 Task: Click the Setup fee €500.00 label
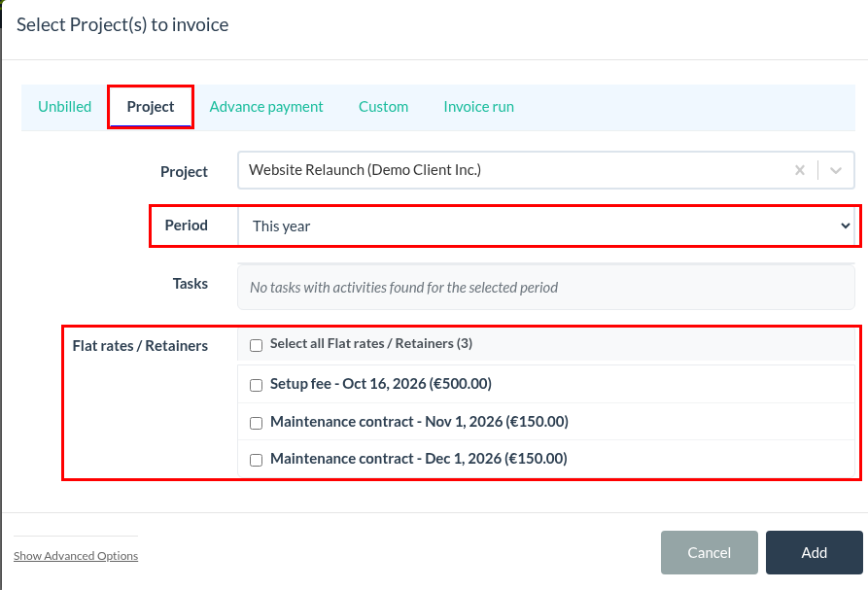coord(381,384)
